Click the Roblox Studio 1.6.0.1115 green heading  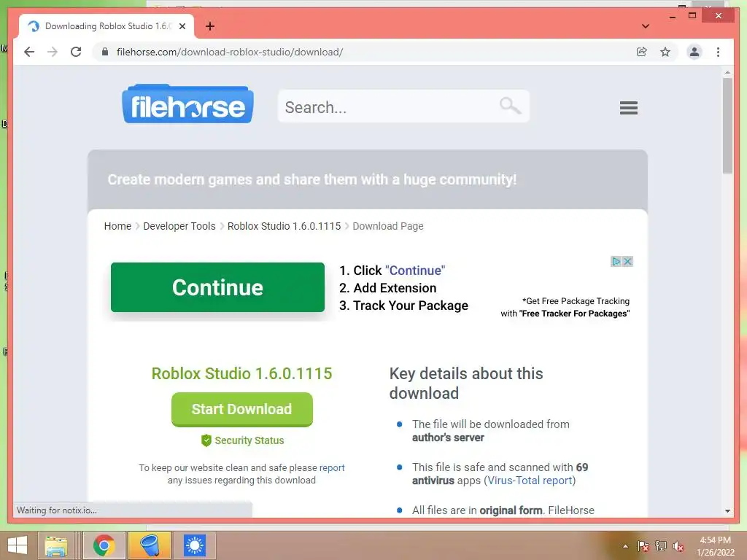click(242, 373)
